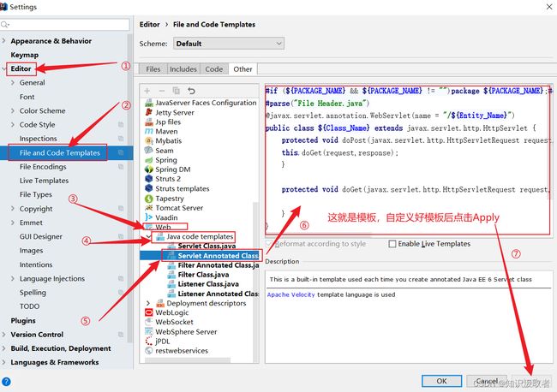
Task: Expand the Deployment descriptors node
Action: [148, 303]
